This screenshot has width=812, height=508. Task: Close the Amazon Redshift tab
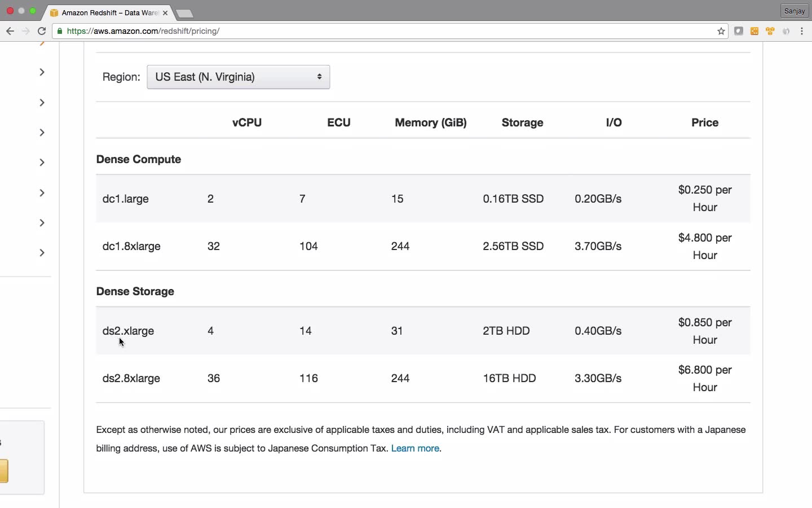point(165,12)
